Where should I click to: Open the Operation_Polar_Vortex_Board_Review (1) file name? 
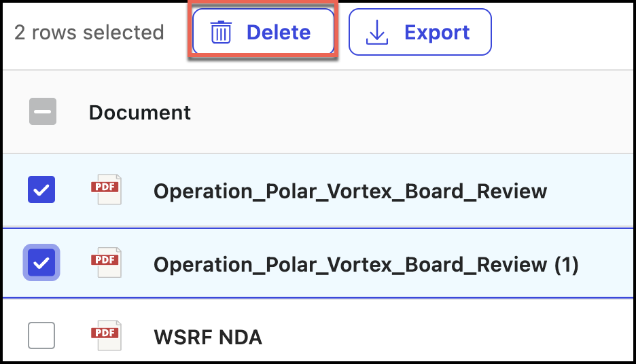(350, 263)
